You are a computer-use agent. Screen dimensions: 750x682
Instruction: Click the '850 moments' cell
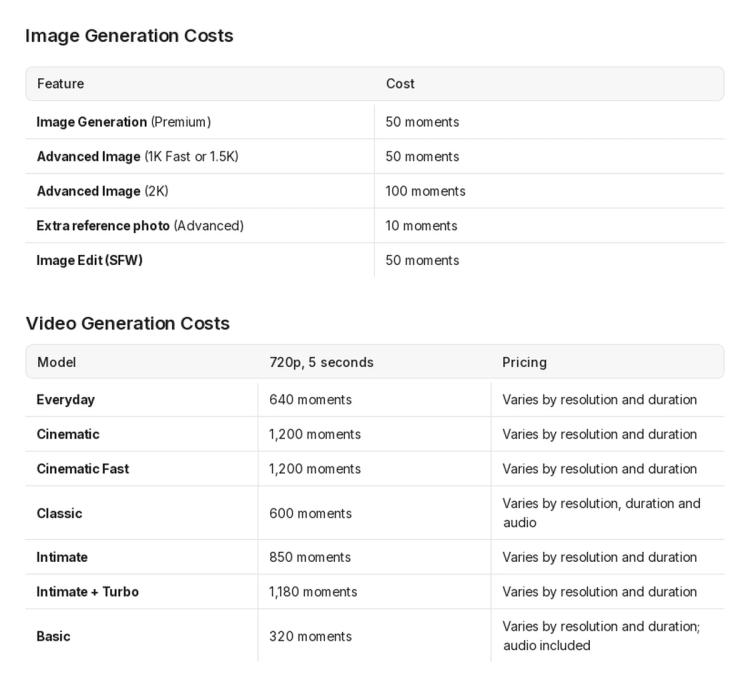click(310, 557)
